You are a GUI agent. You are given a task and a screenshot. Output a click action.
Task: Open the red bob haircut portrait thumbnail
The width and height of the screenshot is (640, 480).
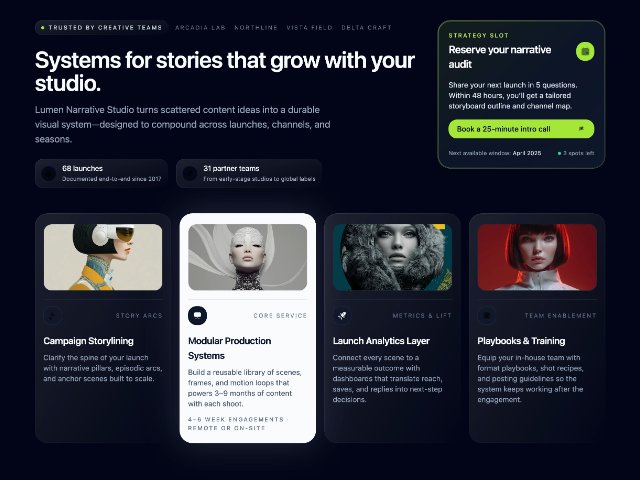pos(537,257)
